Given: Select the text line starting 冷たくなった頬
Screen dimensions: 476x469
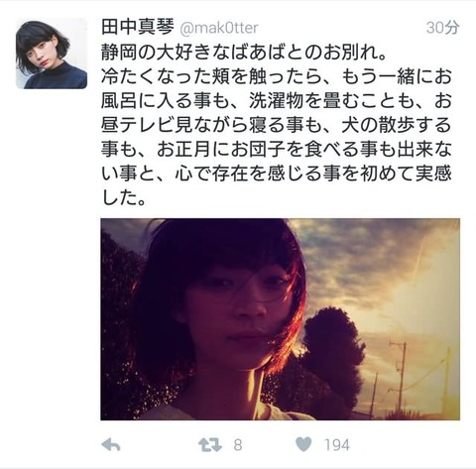Looking at the screenshot, I should [277, 77].
